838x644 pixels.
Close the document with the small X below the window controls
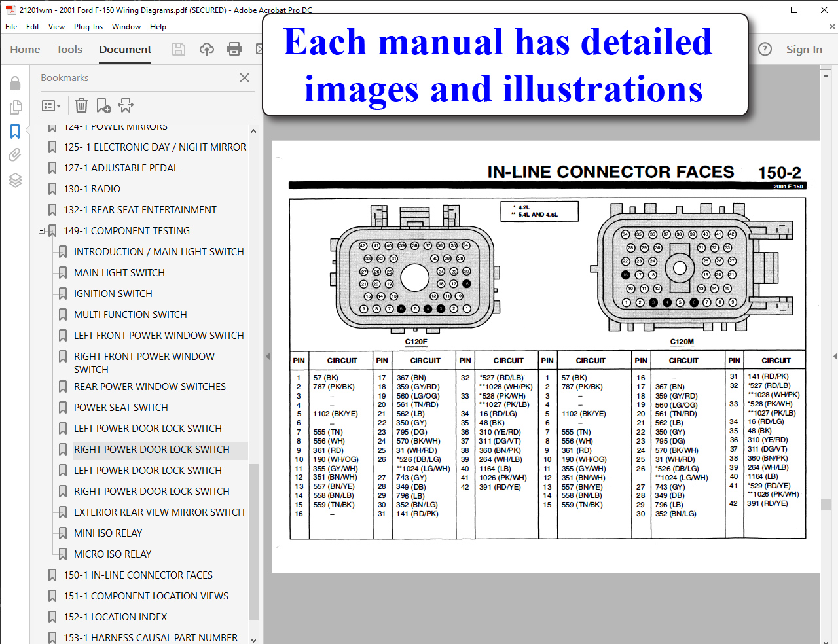[x=832, y=27]
